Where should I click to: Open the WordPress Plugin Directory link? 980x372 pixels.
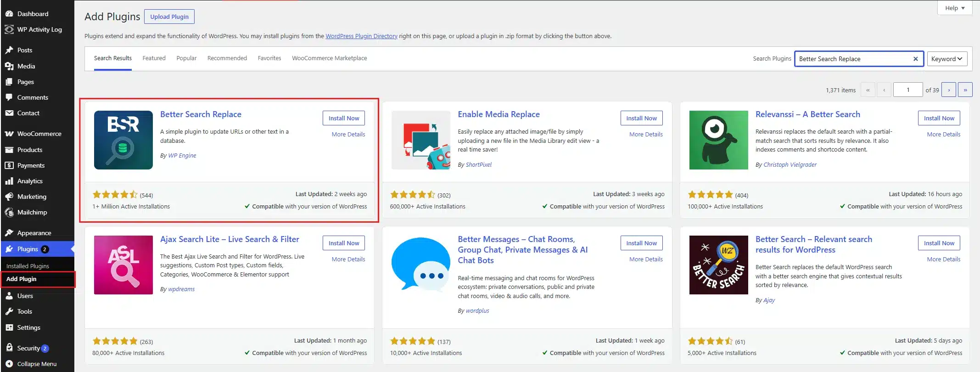tap(361, 36)
